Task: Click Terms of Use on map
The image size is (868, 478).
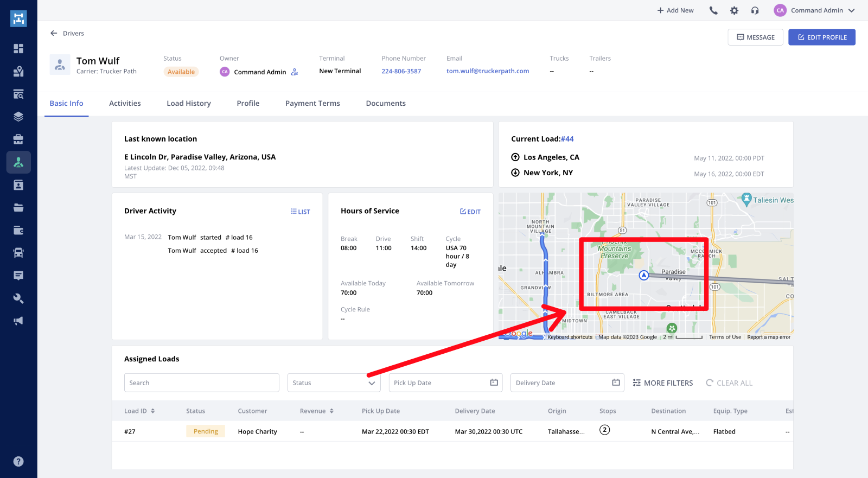Action: click(725, 337)
